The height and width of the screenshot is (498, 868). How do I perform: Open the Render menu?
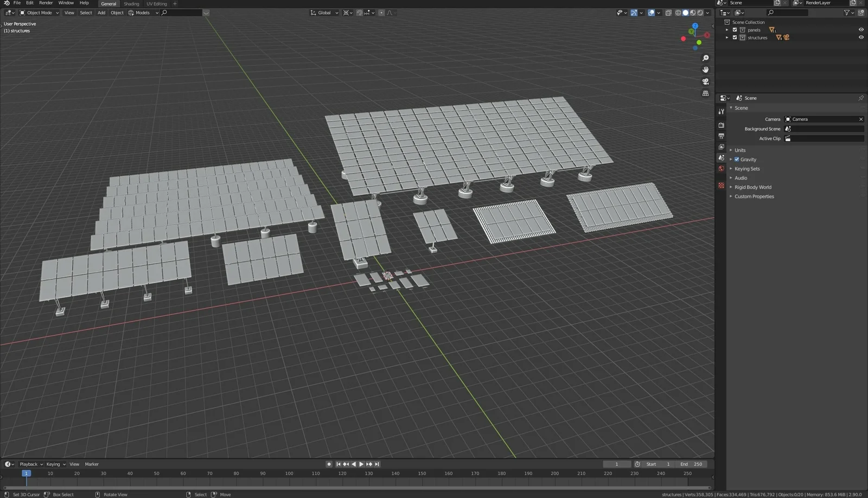pos(46,3)
